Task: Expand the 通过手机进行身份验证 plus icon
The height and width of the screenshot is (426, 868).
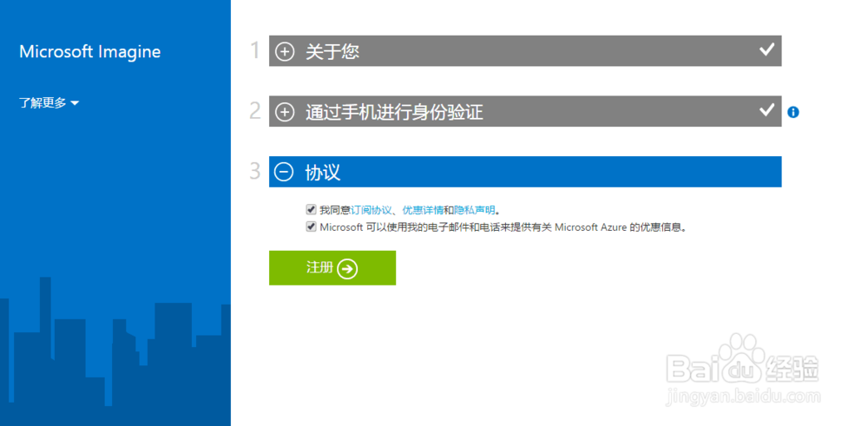Action: (x=285, y=112)
